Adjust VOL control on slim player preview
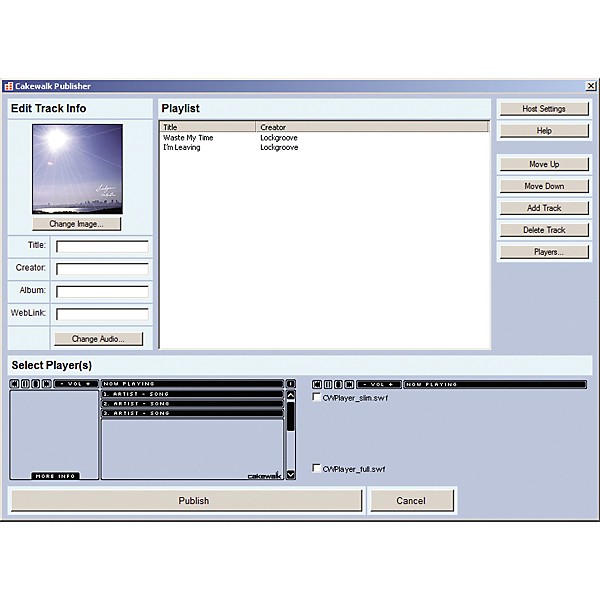 pyautogui.click(x=378, y=384)
